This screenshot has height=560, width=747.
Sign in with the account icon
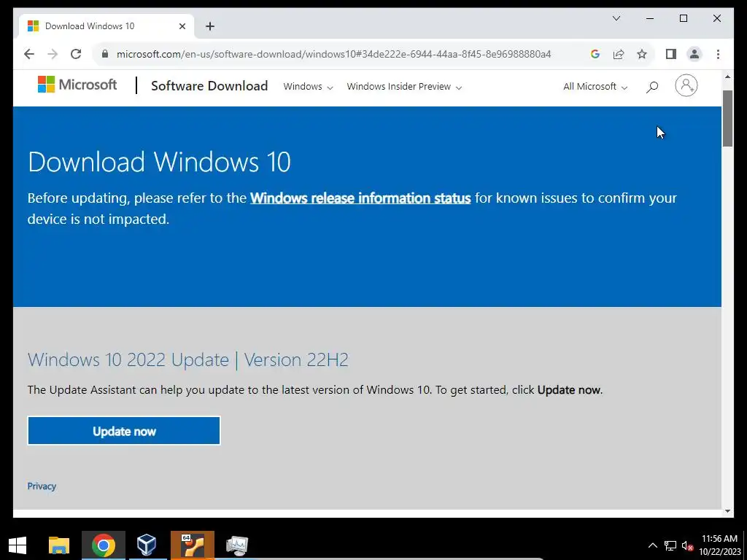[686, 86]
